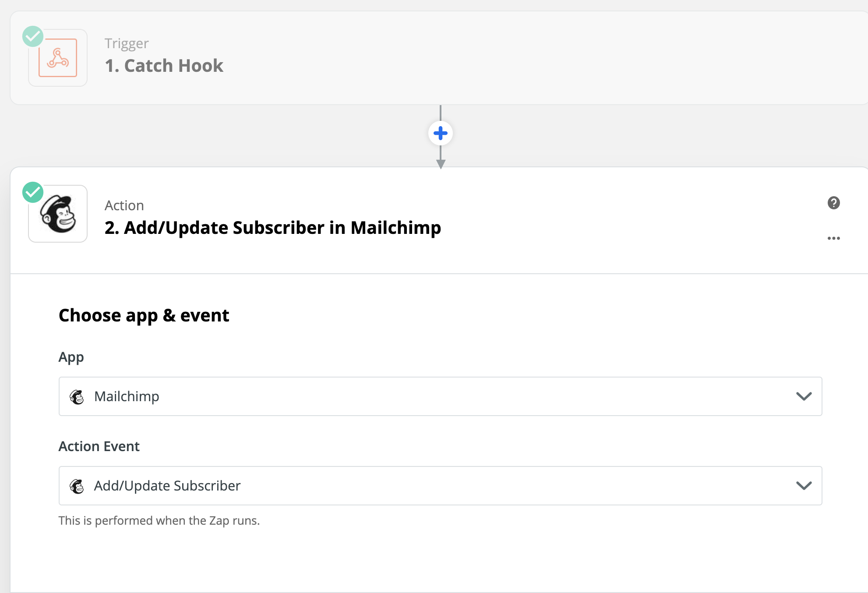Collapse the 2. Add/Update Subscriber in Mailchimp header
Viewport: 868px width, 593px height.
click(x=439, y=220)
